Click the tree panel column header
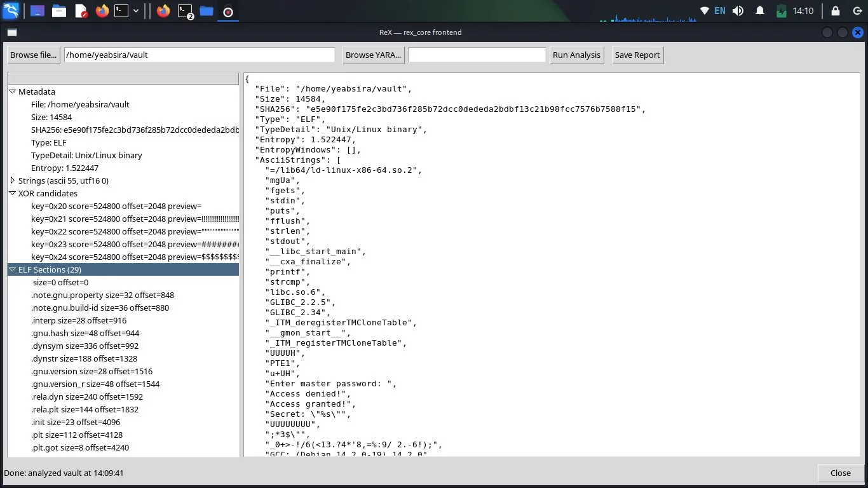868x488 pixels. tap(123, 79)
